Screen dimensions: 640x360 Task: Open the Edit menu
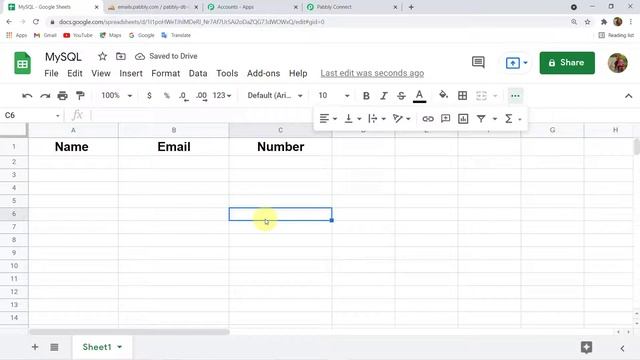coord(75,73)
